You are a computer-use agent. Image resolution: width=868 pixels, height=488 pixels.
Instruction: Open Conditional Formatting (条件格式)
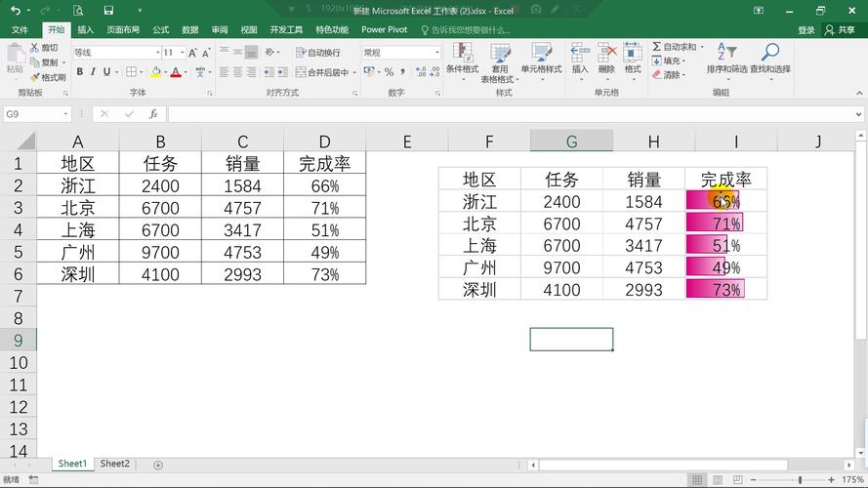pyautogui.click(x=462, y=61)
